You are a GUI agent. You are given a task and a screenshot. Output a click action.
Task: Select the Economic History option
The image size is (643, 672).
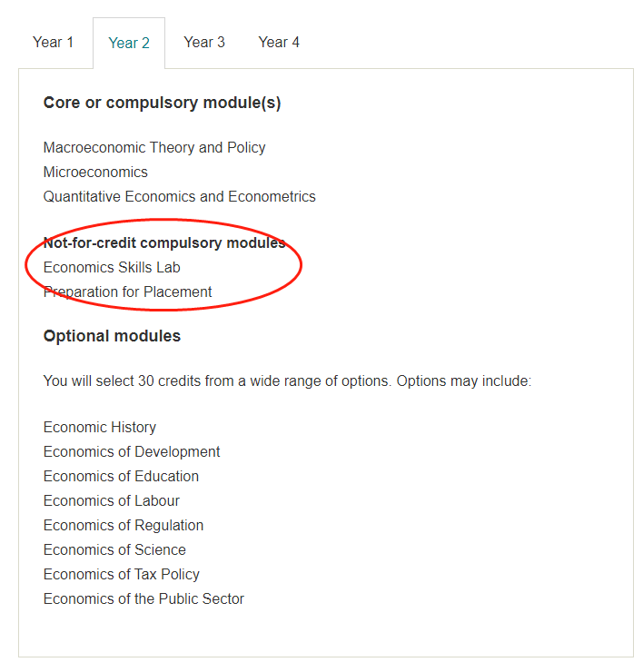coord(100,428)
